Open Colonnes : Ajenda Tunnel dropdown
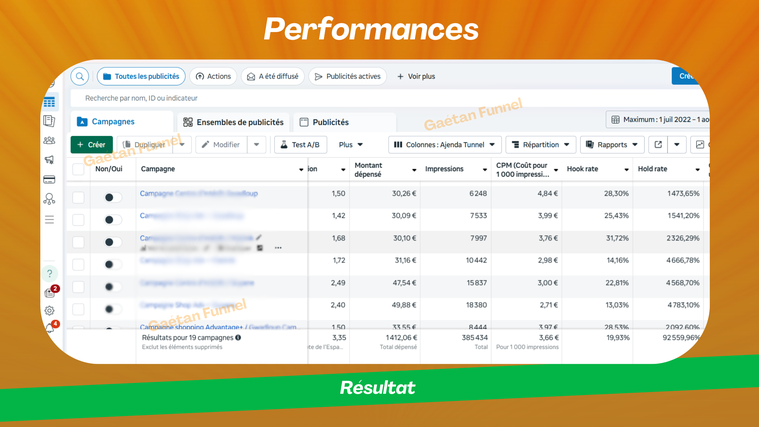The image size is (759, 427). pos(444,145)
